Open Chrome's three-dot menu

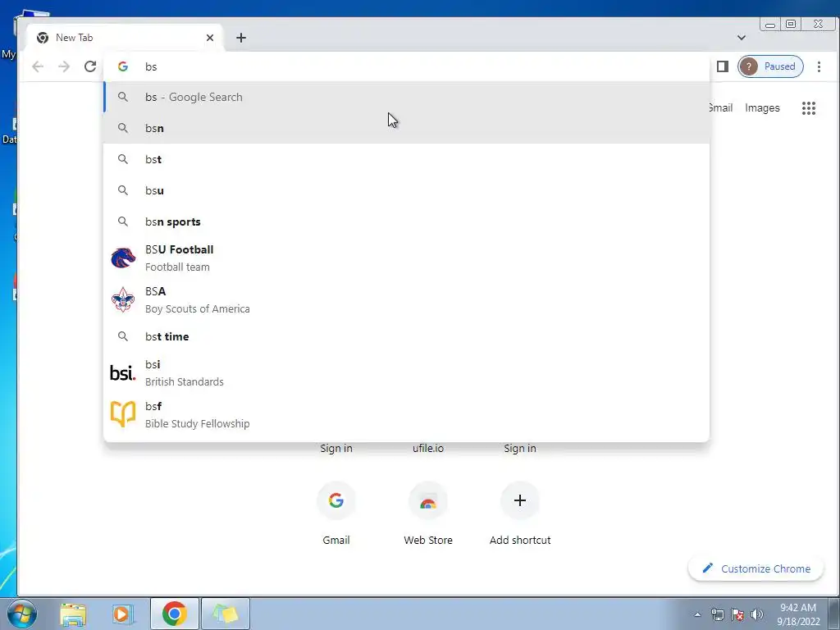pos(819,66)
